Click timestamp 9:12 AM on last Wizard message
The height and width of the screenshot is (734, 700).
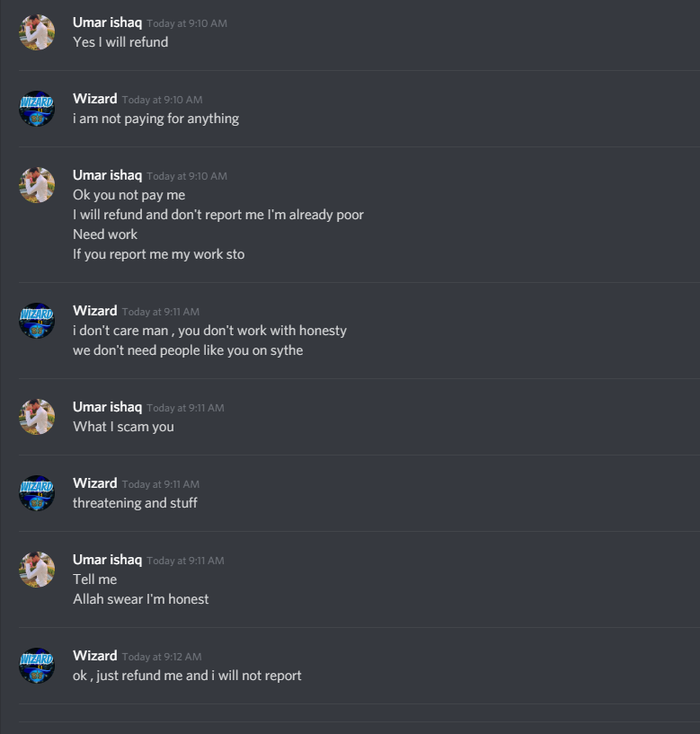(x=162, y=657)
